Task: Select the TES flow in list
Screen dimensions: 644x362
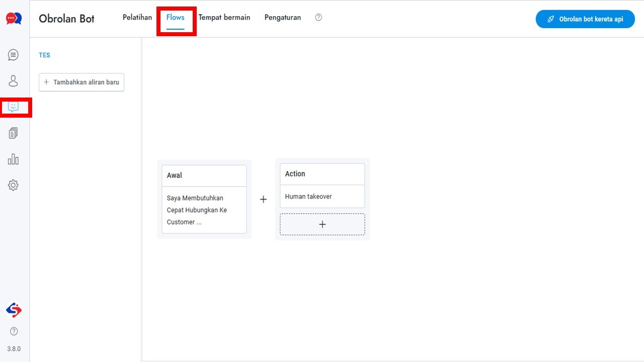Action: point(45,55)
